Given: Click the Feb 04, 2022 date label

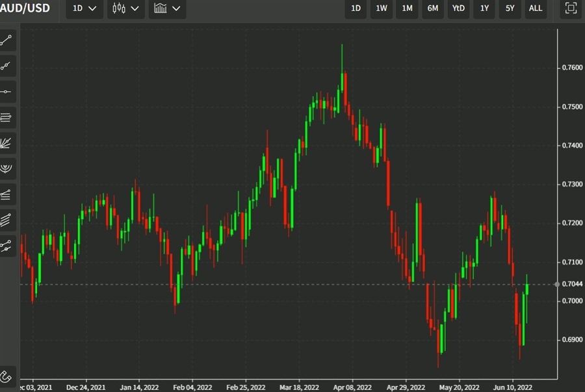Looking at the screenshot, I should pos(192,387).
